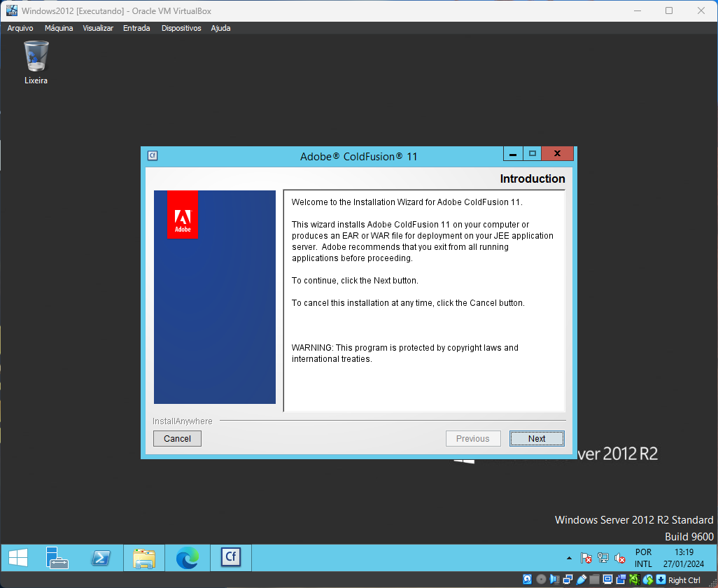Screen dimensions: 718x588
Task: Open the Entrada menu
Action: (x=136, y=28)
